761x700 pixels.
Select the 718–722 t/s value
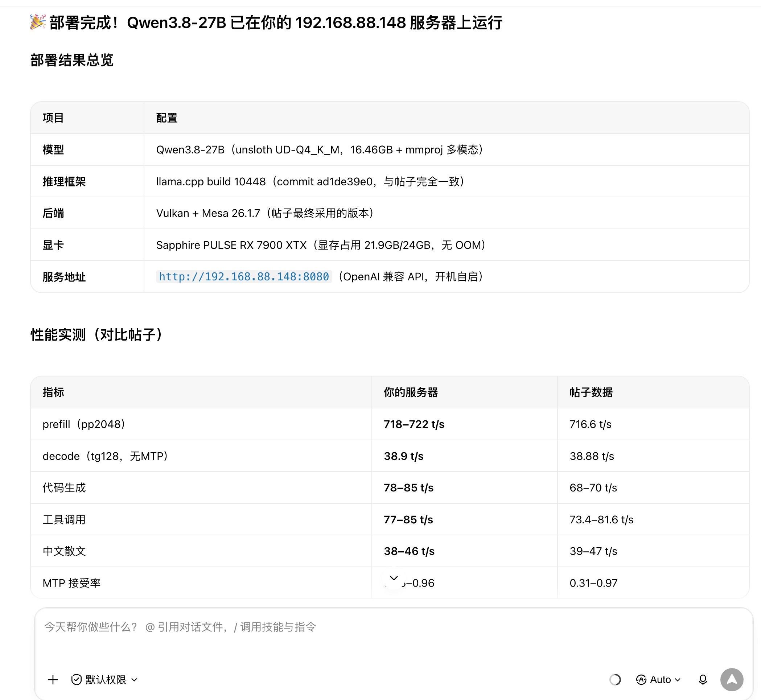click(414, 424)
